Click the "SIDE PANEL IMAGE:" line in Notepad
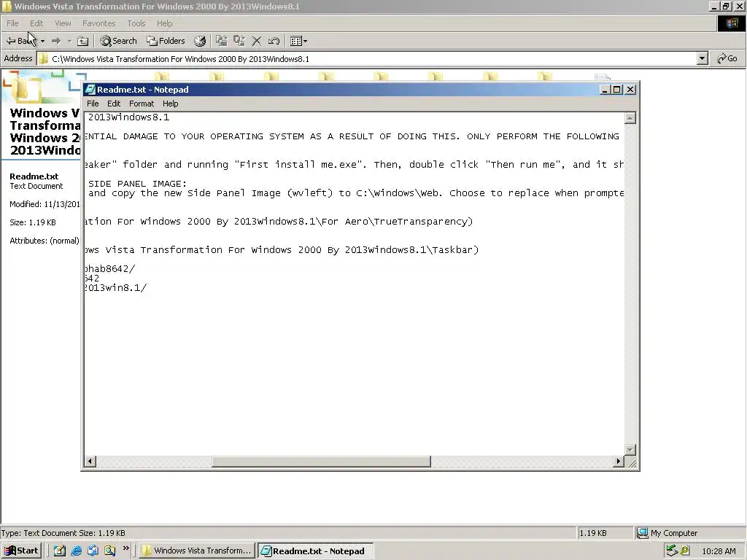This screenshot has width=747, height=560. pos(138,183)
